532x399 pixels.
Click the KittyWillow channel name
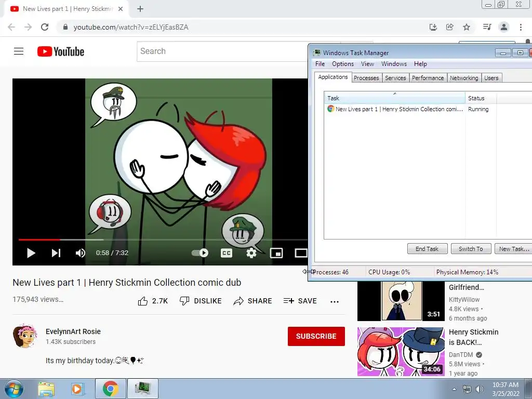[x=464, y=300]
